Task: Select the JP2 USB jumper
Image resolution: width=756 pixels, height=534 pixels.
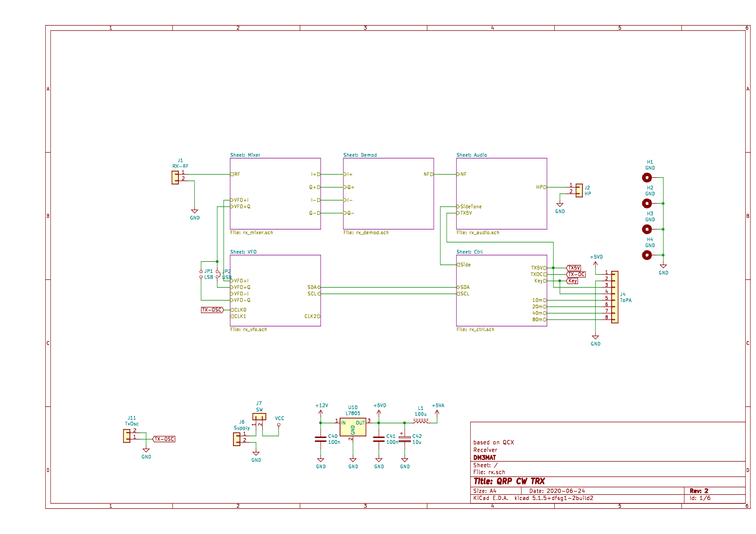Action: click(x=218, y=274)
